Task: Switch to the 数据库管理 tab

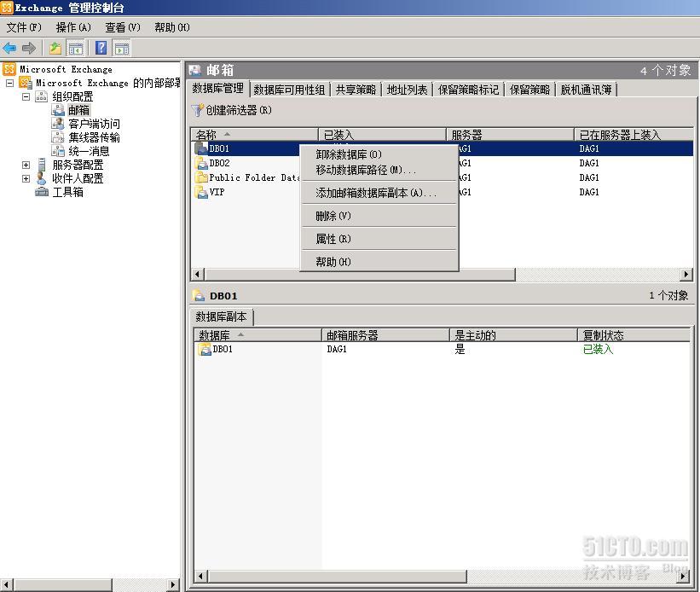Action: [218, 89]
